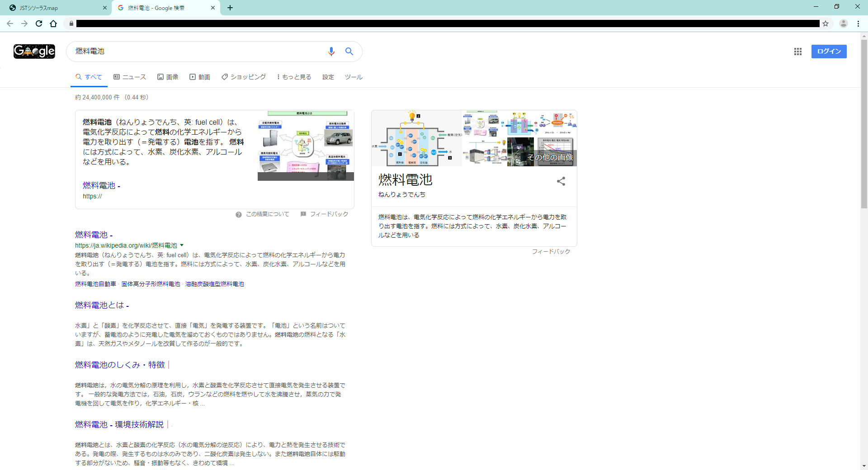This screenshot has height=470, width=868.
Task: Click the knowledge panel 燃料電池 heading
Action: click(406, 180)
